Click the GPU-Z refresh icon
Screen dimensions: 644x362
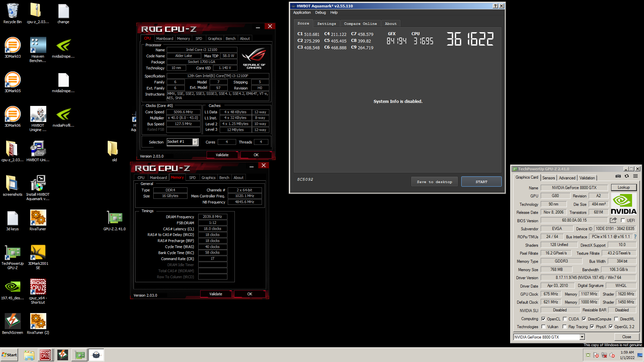point(627,176)
